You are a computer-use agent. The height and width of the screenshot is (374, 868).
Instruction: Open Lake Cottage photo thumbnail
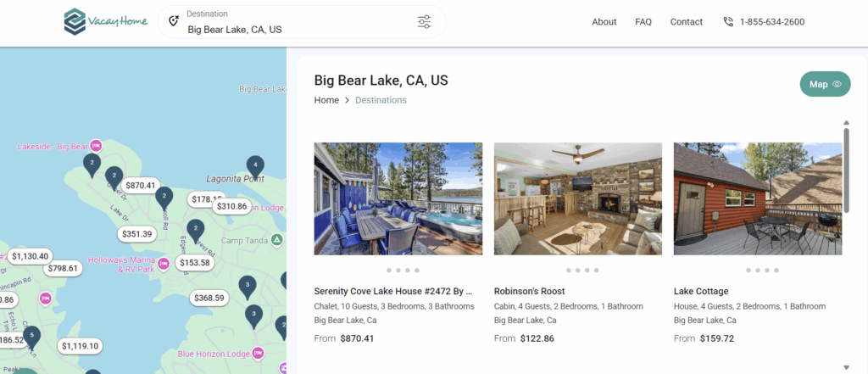point(758,198)
